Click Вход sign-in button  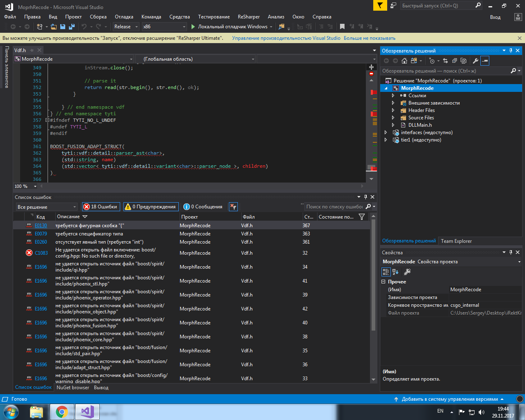[x=495, y=17]
